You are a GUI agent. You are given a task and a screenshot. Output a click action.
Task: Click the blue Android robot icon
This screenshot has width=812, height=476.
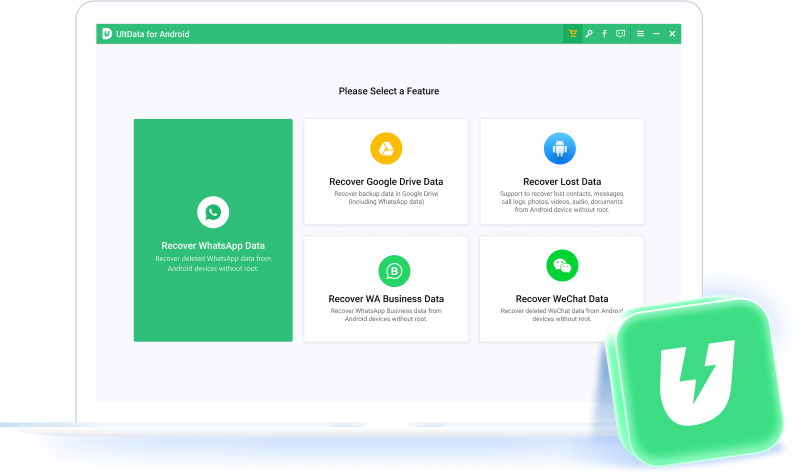561,149
